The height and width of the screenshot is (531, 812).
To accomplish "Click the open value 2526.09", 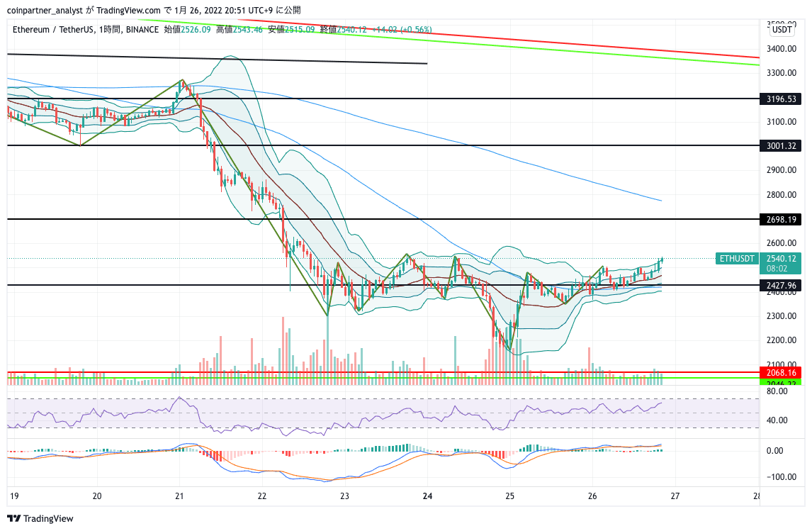I will [x=196, y=30].
